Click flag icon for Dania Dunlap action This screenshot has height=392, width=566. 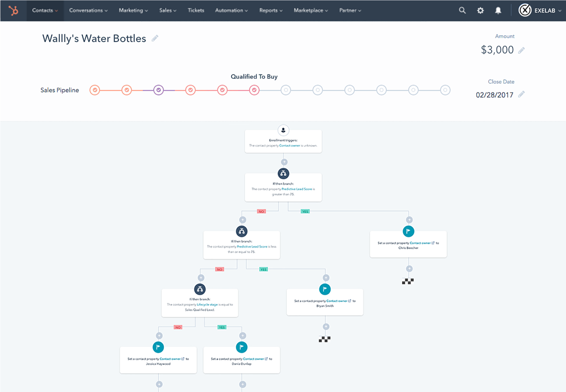coord(242,347)
